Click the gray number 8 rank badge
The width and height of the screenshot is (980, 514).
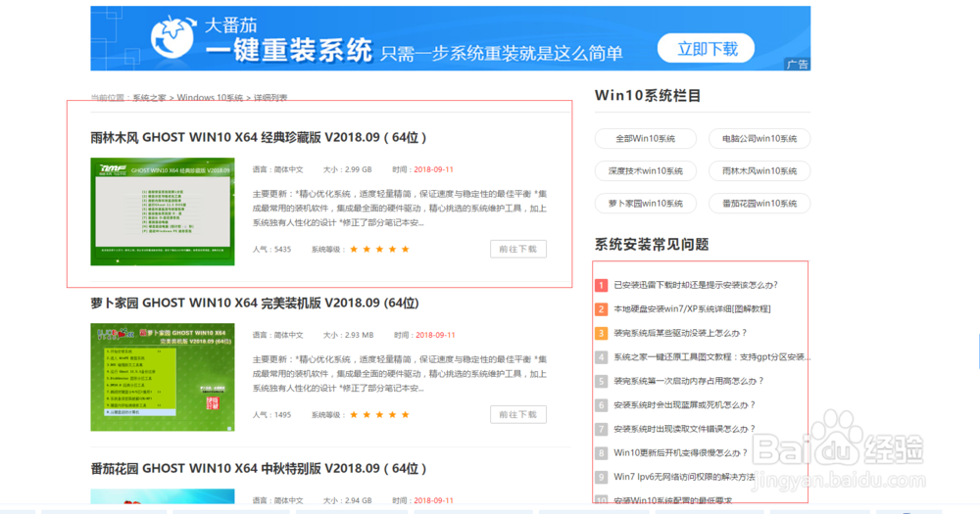tap(602, 453)
